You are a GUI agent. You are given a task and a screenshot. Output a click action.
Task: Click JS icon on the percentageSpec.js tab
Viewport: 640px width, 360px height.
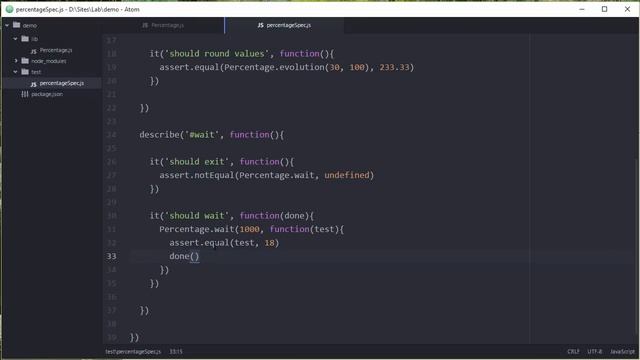coord(260,25)
